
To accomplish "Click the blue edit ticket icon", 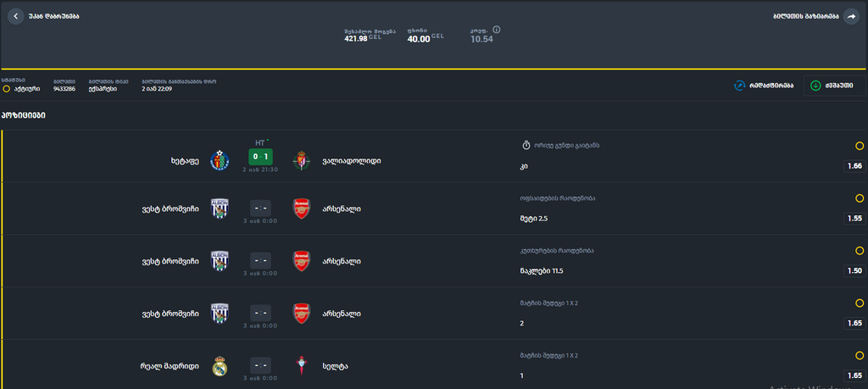I will click(x=739, y=86).
